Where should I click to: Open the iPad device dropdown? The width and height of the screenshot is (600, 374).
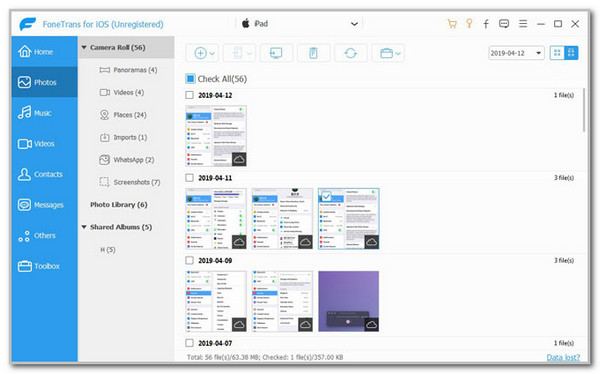pos(354,24)
